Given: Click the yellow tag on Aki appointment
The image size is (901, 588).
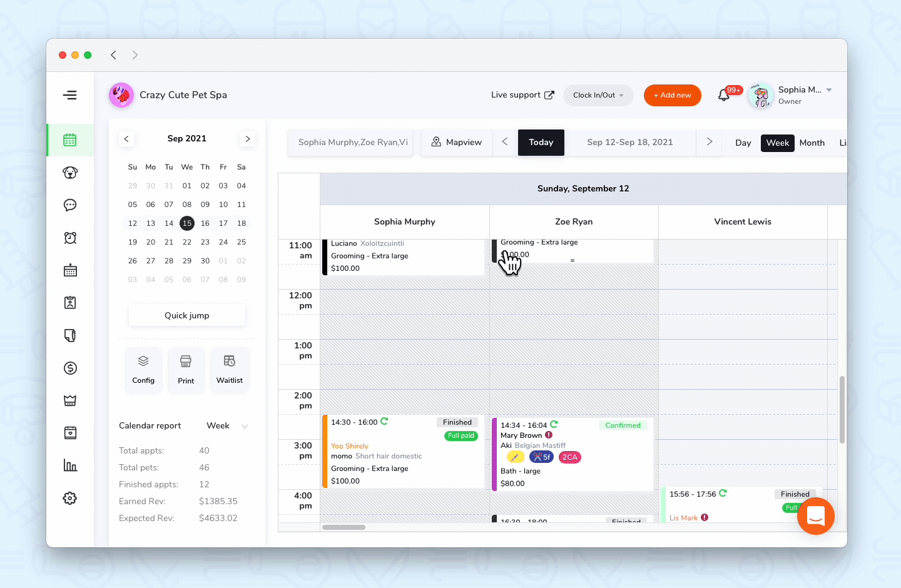Looking at the screenshot, I should click(x=515, y=457).
